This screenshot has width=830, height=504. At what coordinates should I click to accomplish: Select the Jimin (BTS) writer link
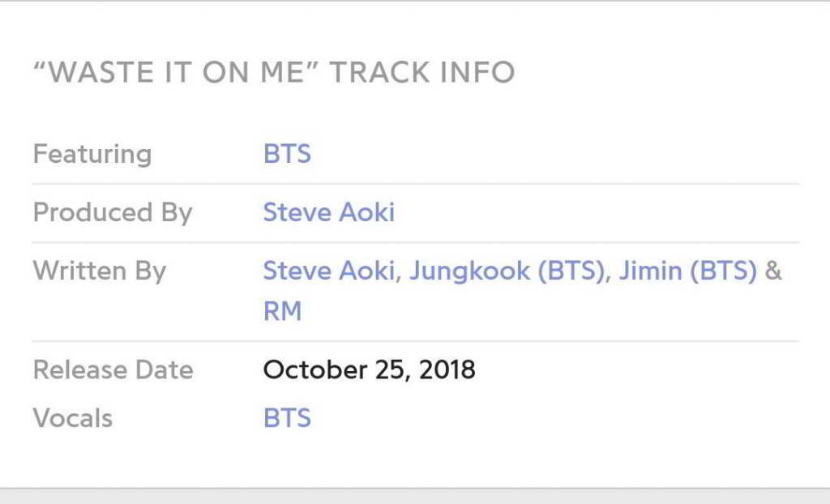[687, 271]
